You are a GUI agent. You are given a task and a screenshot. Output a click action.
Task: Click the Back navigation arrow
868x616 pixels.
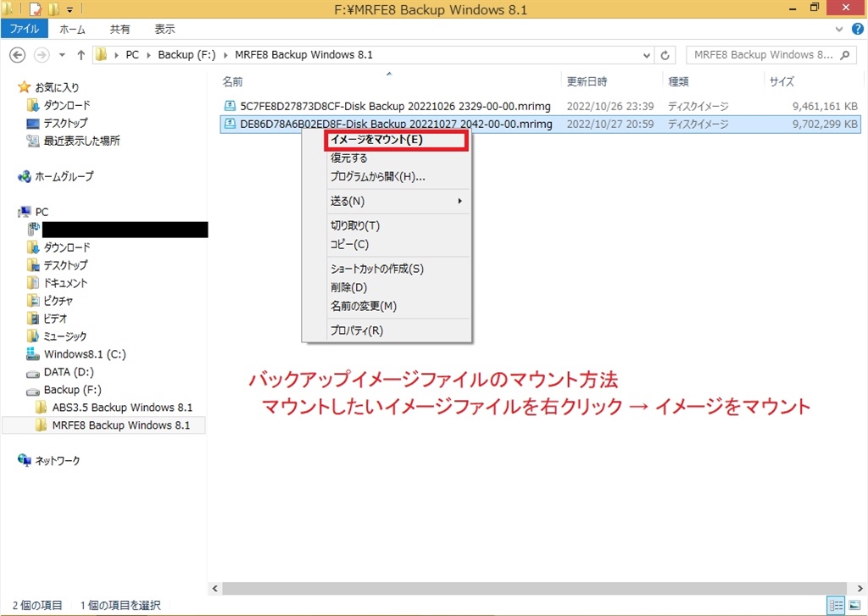[18, 55]
